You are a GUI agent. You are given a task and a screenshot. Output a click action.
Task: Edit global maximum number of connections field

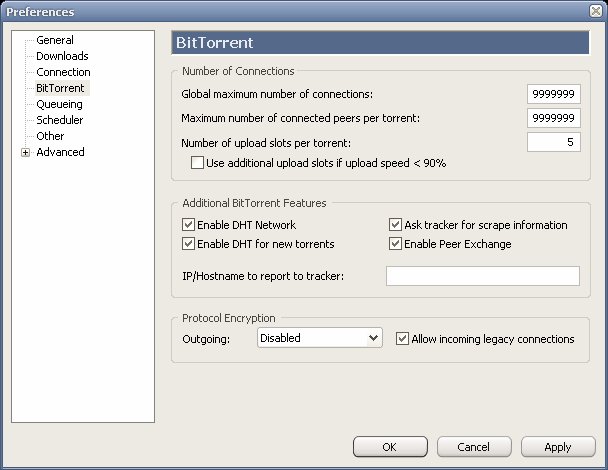pos(553,94)
